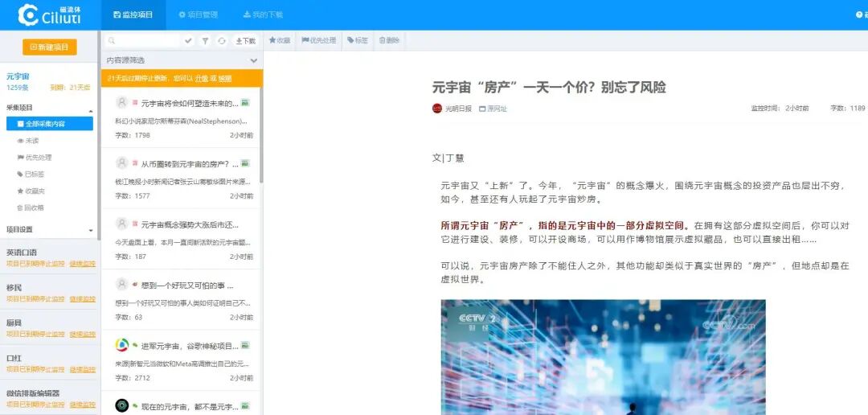868x415 pixels.
Task: Open article 元宇宙概念强势大涨后市还…
Action: tap(190, 224)
